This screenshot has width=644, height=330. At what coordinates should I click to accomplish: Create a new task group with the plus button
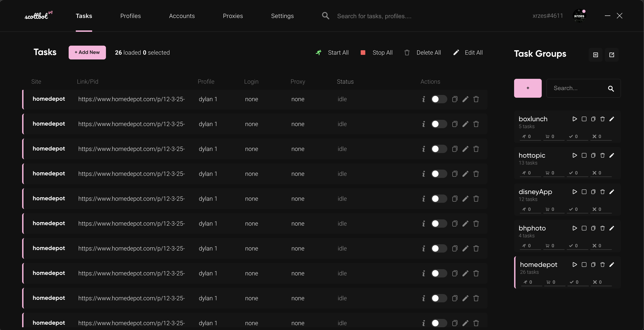click(x=527, y=88)
